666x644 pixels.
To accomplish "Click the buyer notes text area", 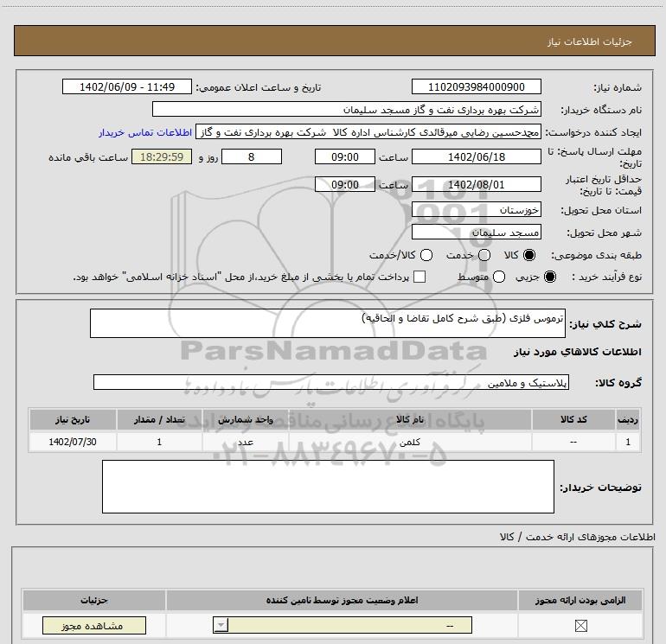I will point(328,487).
